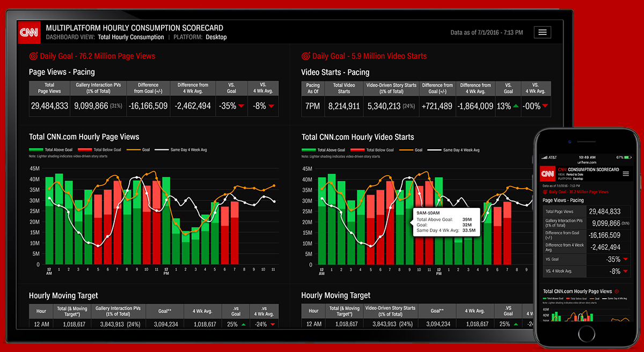Click the Multiplatform Hourly Consumption Scorecard title

(x=135, y=28)
